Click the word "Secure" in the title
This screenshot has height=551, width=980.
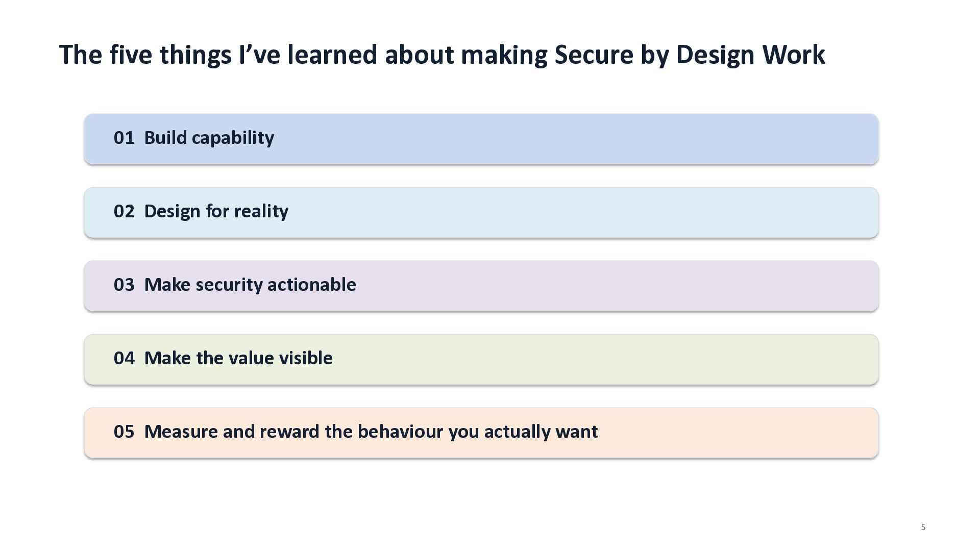pyautogui.click(x=594, y=55)
